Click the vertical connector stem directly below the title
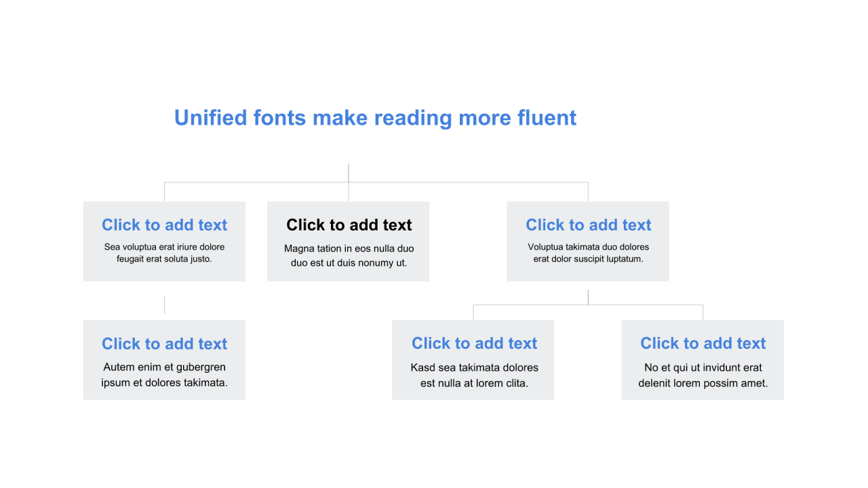The image size is (868, 488). pyautogui.click(x=349, y=172)
